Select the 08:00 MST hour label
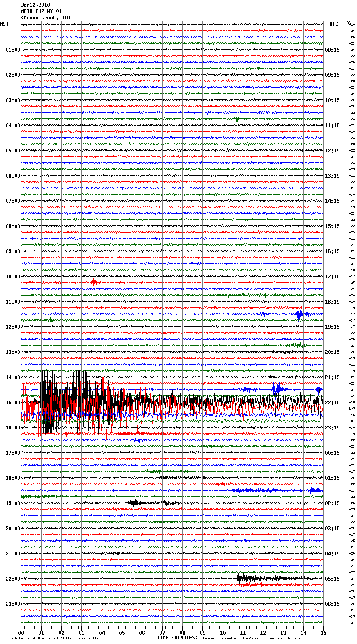Screen dimensions: 357x644 click(x=13, y=226)
